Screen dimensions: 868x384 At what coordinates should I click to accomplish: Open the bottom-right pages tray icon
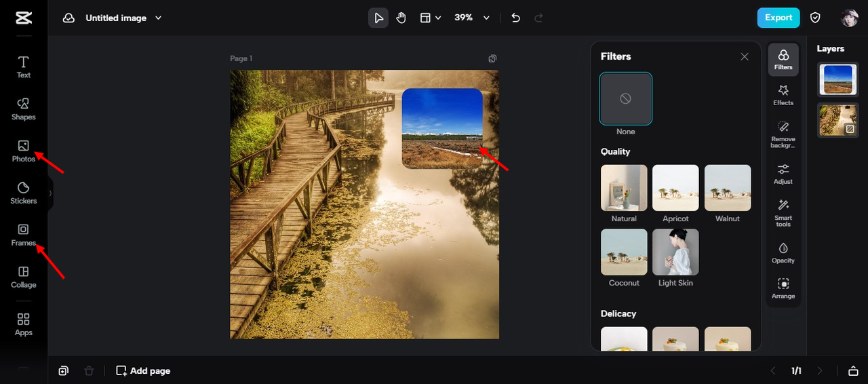click(x=853, y=370)
